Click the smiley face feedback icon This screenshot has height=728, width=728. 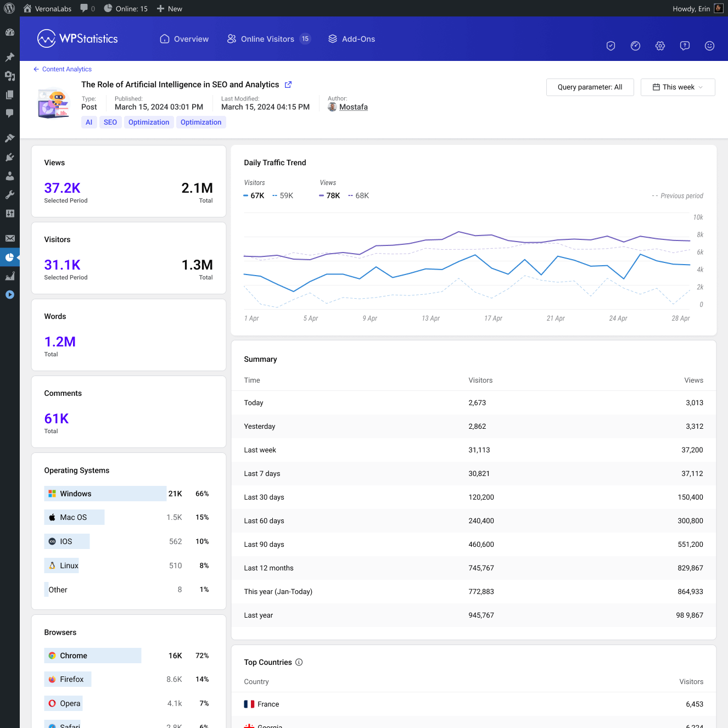point(709,46)
